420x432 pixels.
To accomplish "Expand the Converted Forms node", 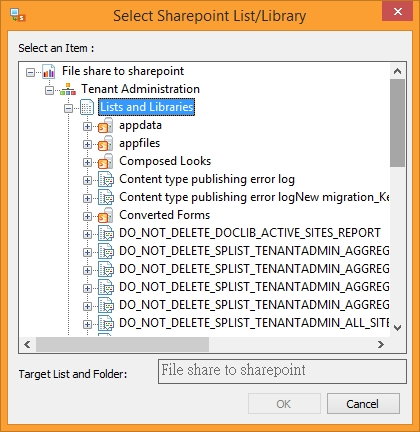I will click(x=87, y=216).
